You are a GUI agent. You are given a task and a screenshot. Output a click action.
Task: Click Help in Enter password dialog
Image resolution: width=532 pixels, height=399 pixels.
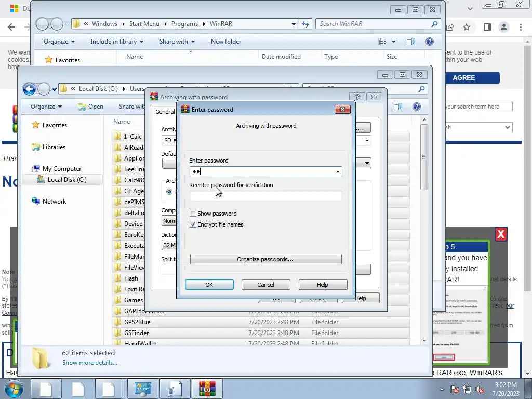click(323, 285)
